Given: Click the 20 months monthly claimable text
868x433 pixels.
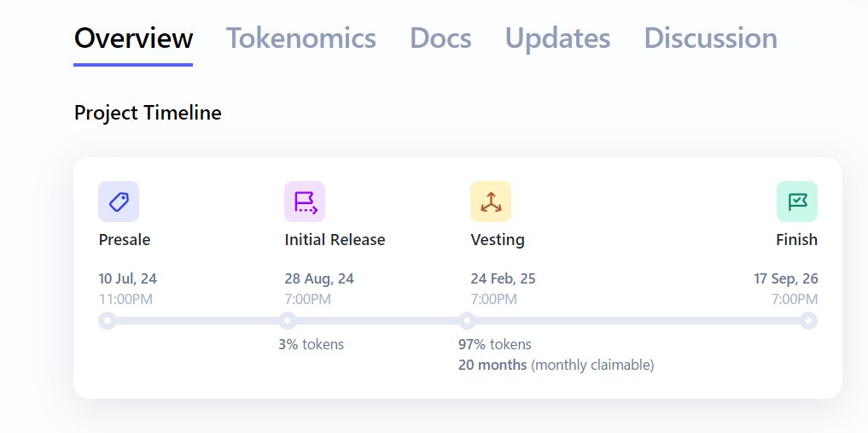Looking at the screenshot, I should [x=556, y=366].
